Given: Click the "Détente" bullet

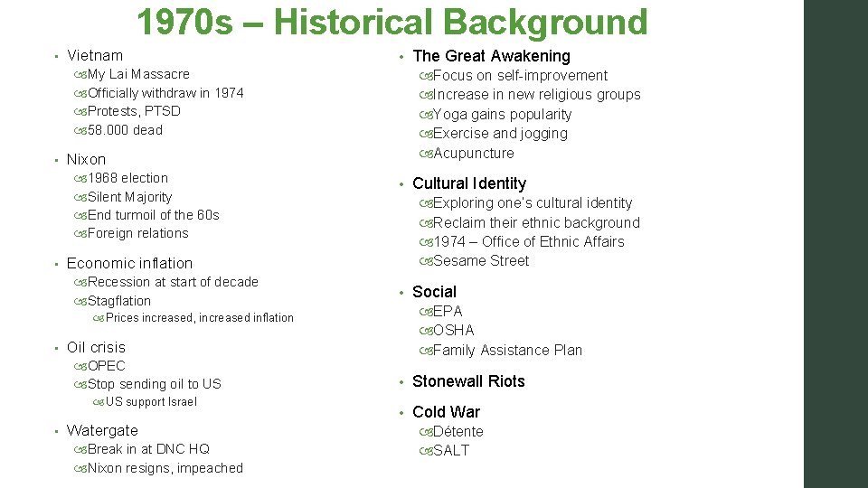Looking at the screenshot, I should 458,432.
